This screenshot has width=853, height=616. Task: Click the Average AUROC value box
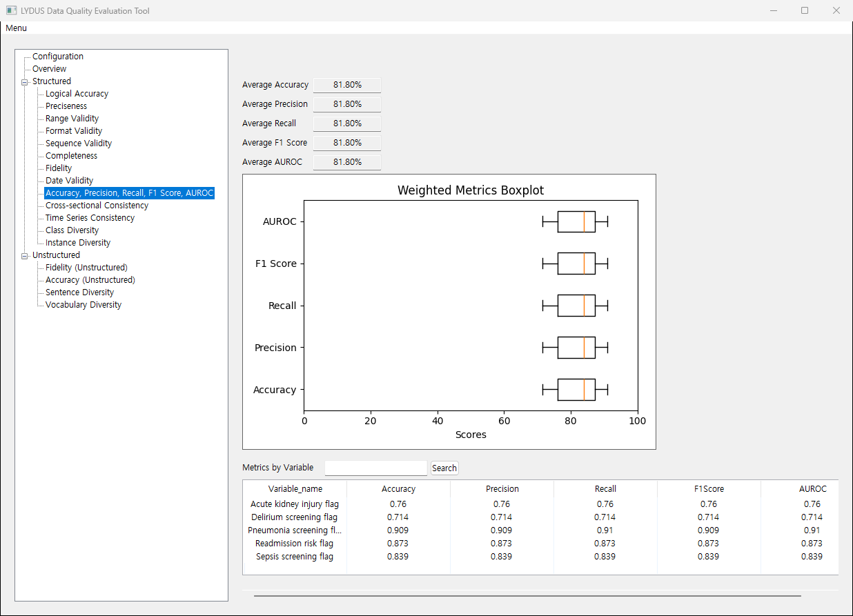coord(347,162)
